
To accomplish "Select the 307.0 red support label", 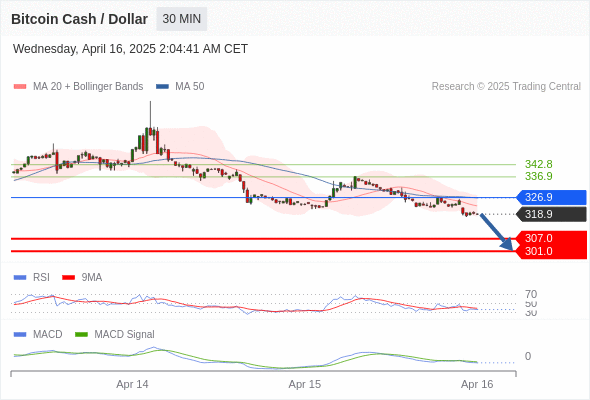I will (551, 238).
